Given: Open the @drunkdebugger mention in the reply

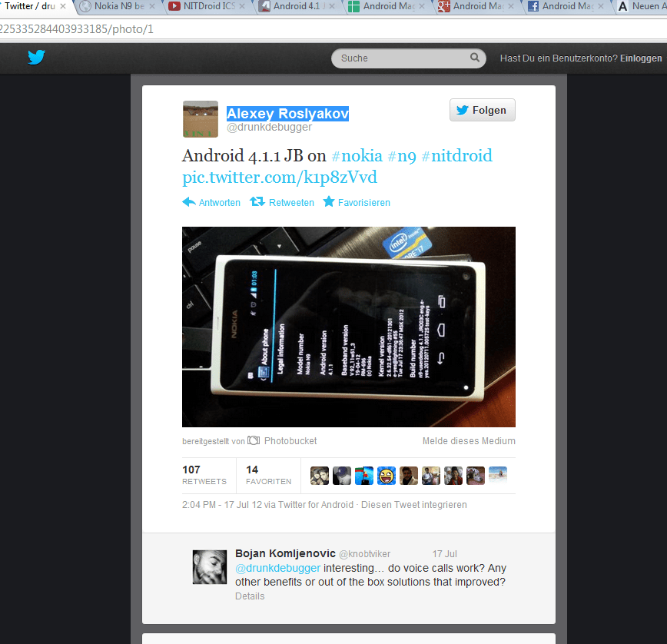Looking at the screenshot, I should (277, 568).
